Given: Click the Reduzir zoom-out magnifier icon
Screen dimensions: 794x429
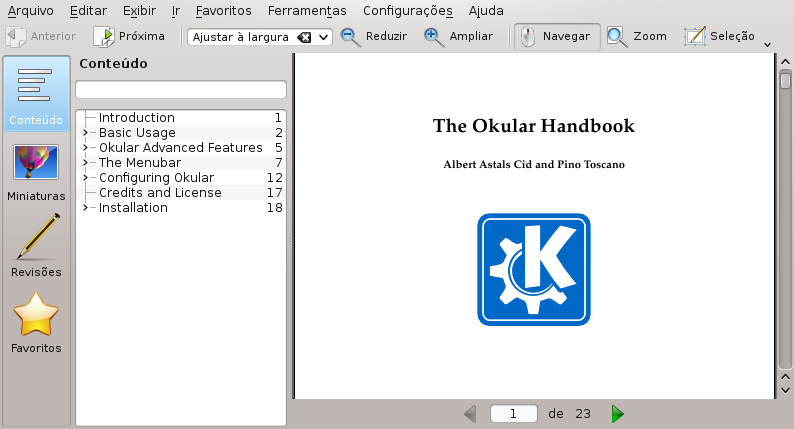Looking at the screenshot, I should pos(351,37).
